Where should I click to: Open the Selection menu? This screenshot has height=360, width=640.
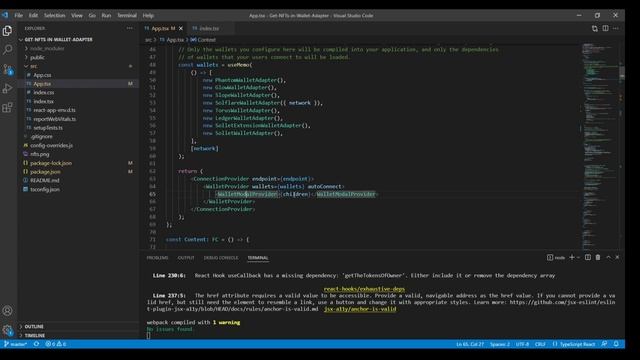(x=55, y=16)
